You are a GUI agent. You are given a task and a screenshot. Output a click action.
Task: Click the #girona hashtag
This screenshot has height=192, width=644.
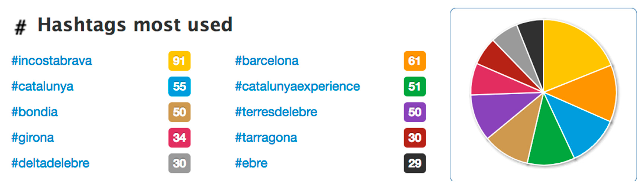(x=33, y=138)
